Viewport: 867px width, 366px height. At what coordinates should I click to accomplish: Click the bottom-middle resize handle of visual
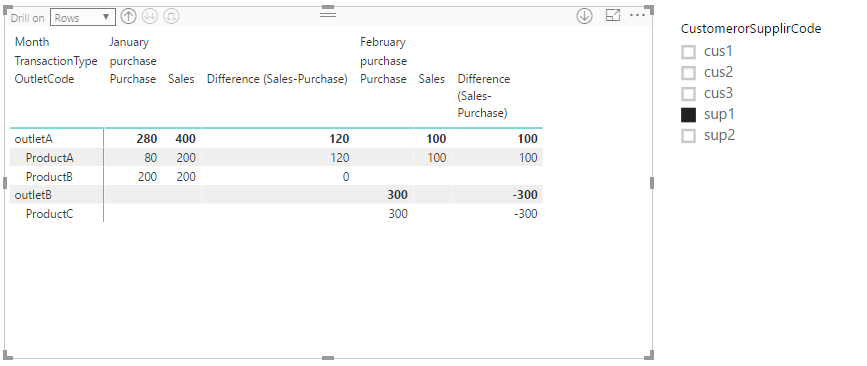click(x=328, y=358)
